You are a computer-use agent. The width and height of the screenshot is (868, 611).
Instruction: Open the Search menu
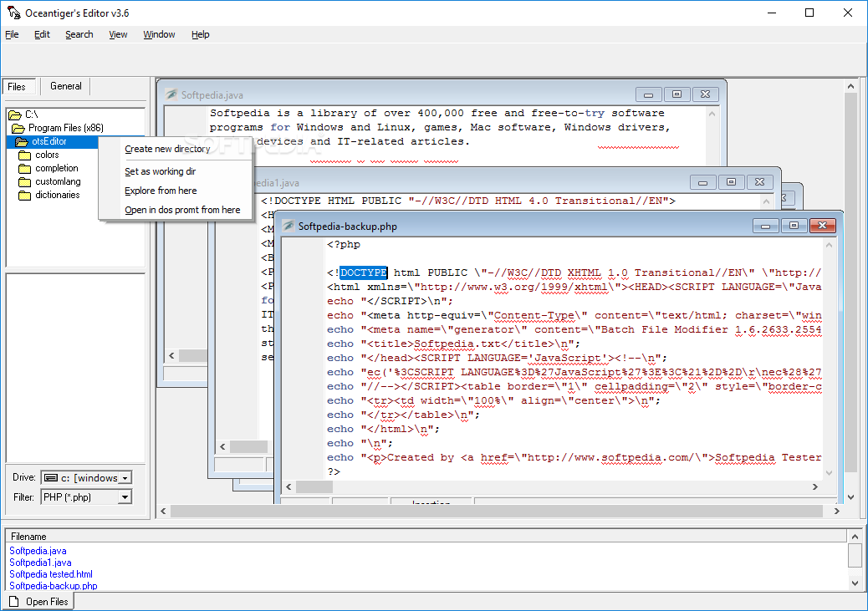coord(79,34)
